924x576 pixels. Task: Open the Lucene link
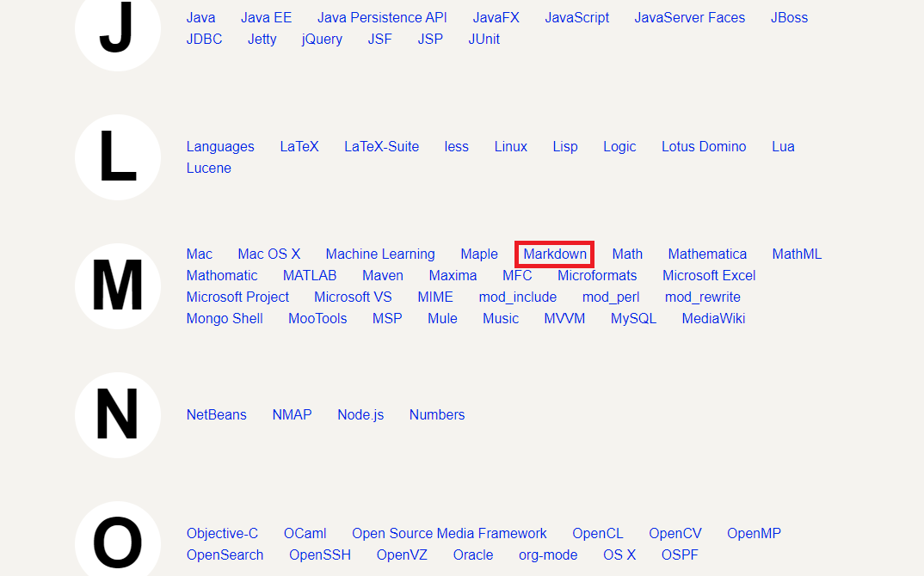(x=208, y=168)
